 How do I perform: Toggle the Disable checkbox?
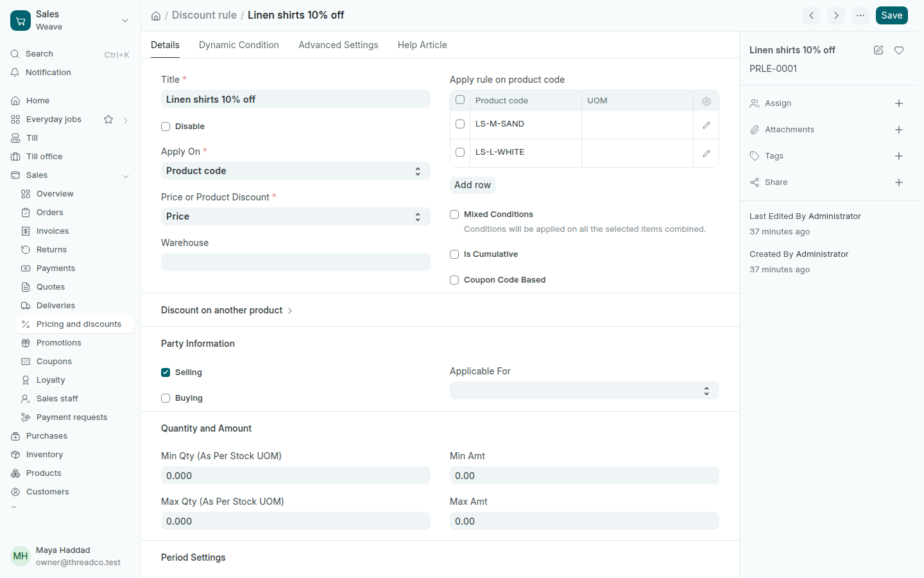tap(166, 127)
